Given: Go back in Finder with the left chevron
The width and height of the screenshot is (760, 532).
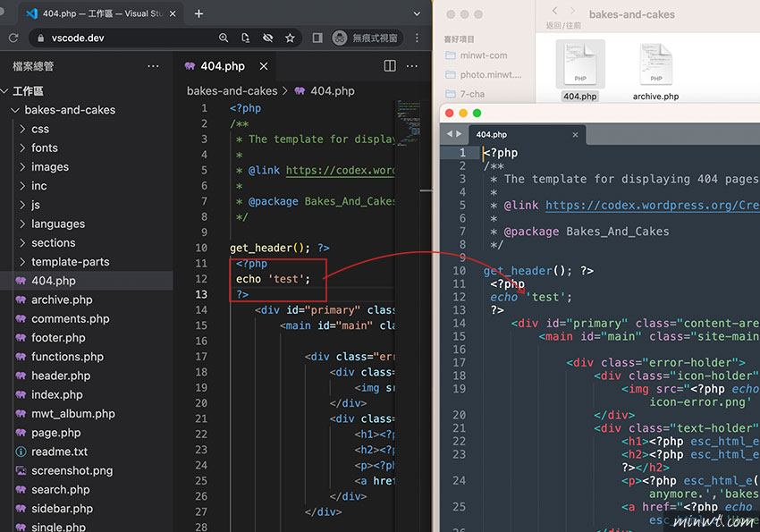Looking at the screenshot, I should click(x=555, y=11).
